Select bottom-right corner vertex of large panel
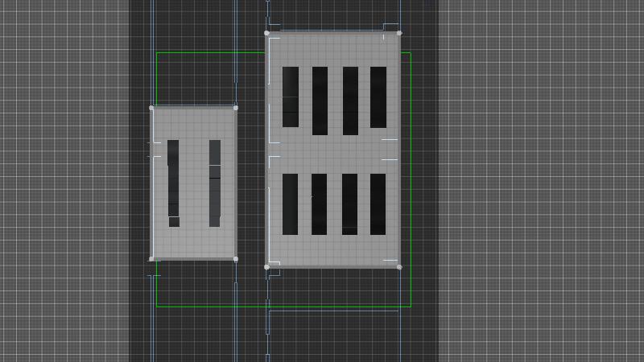The height and width of the screenshot is (362, 644). click(399, 267)
